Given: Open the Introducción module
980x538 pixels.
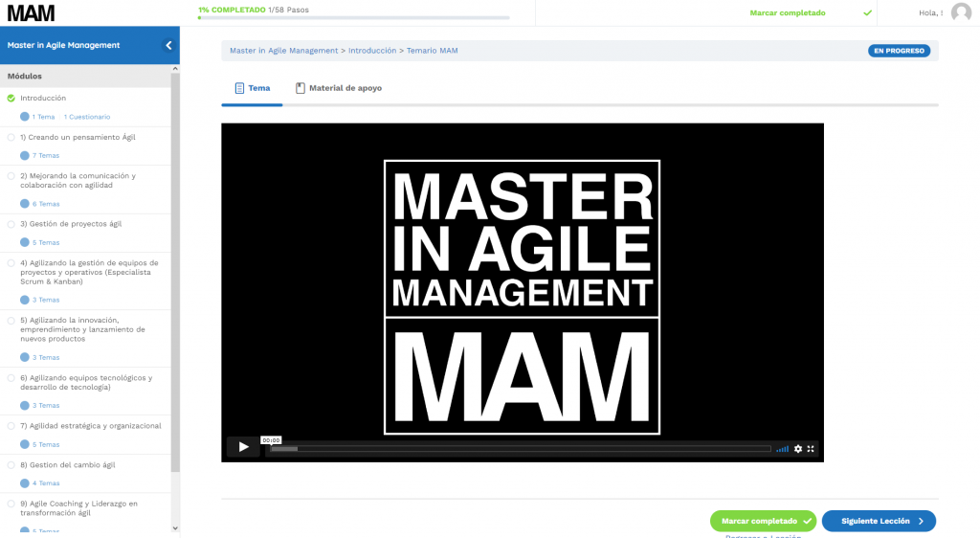Looking at the screenshot, I should (43, 98).
